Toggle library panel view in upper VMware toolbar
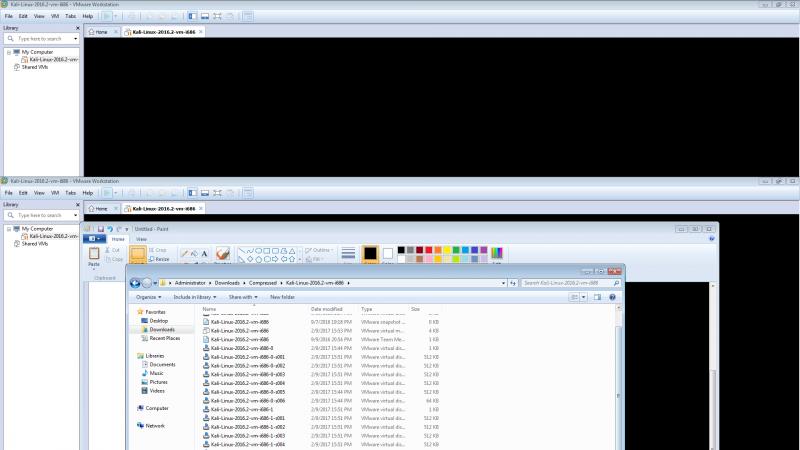 192,16
